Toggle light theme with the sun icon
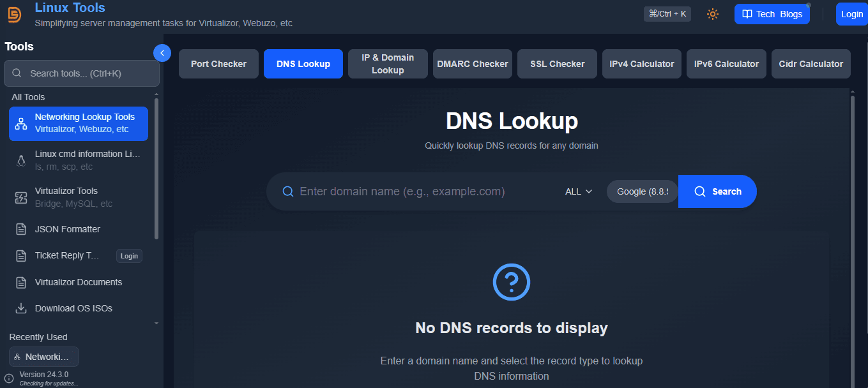 (713, 14)
